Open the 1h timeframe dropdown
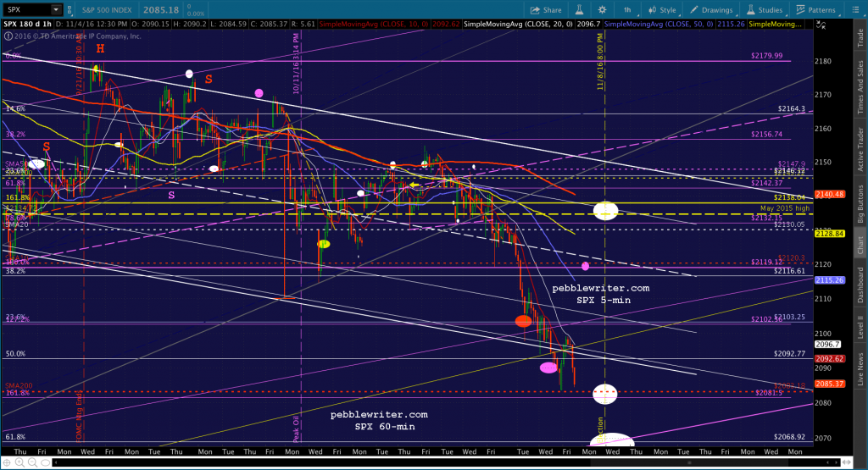This screenshot has width=868, height=470. click(x=628, y=10)
